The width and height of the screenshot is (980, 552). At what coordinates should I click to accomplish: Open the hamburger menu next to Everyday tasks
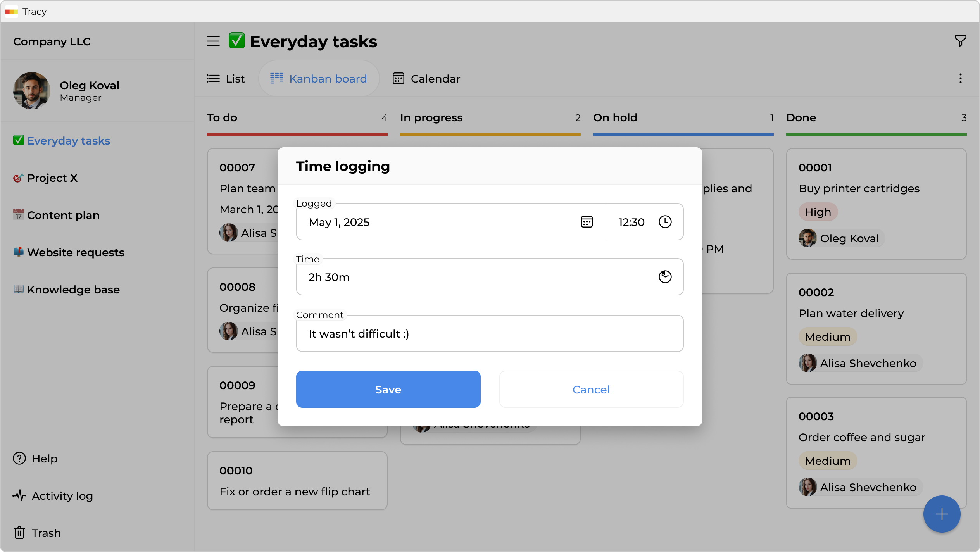pyautogui.click(x=213, y=41)
